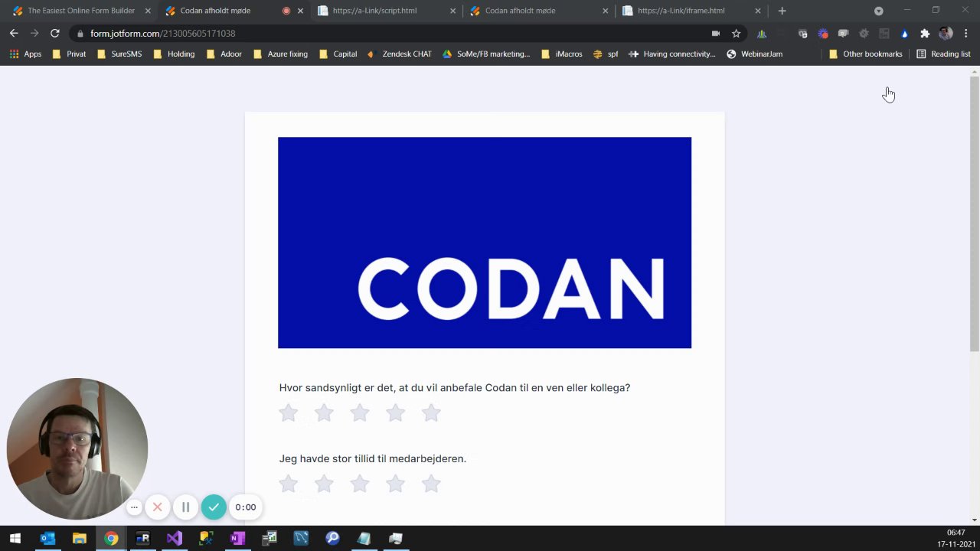The width and height of the screenshot is (980, 551).
Task: Open the Extensions puzzle piece menu
Action: 925,34
